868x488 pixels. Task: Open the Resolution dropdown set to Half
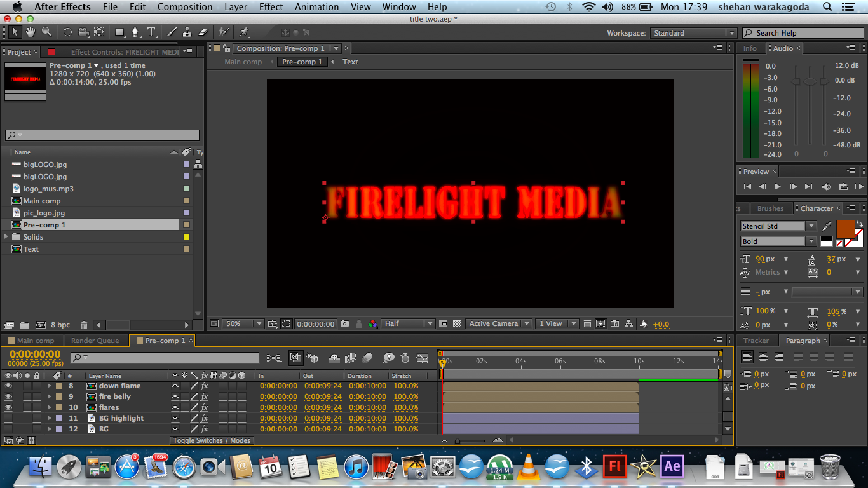pyautogui.click(x=407, y=323)
